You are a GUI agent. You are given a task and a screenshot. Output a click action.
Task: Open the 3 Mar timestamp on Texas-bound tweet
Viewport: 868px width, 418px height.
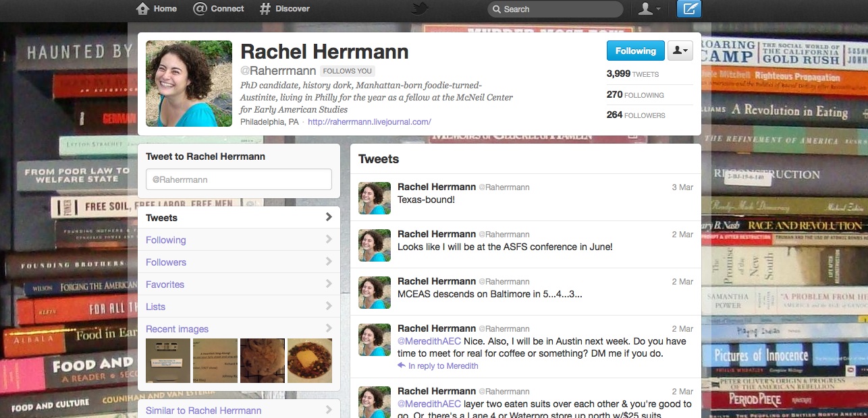(x=682, y=187)
